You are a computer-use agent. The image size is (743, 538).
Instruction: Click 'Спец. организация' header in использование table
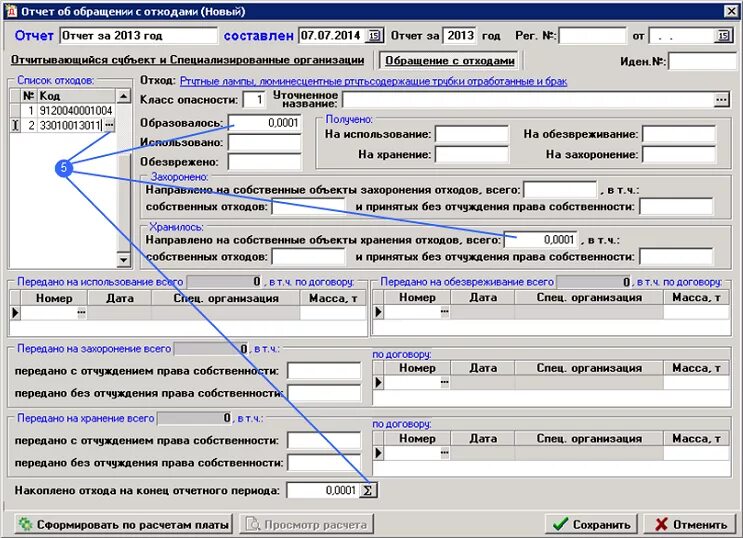point(226,298)
